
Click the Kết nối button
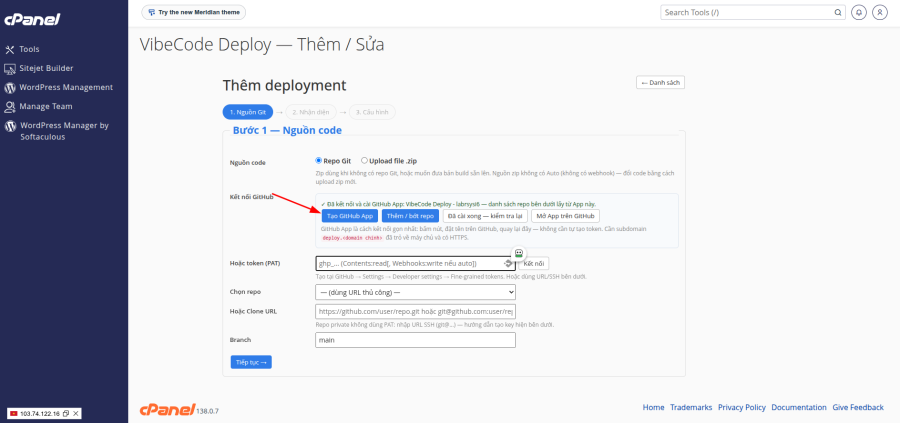coord(534,263)
